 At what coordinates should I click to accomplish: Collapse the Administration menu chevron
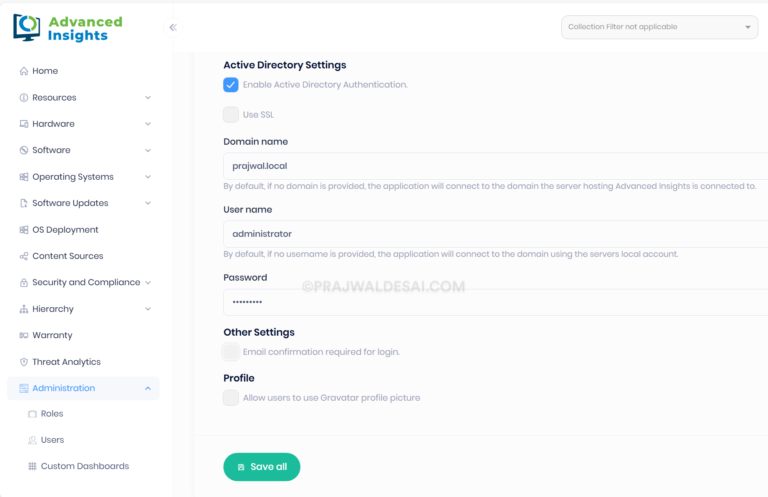[148, 388]
